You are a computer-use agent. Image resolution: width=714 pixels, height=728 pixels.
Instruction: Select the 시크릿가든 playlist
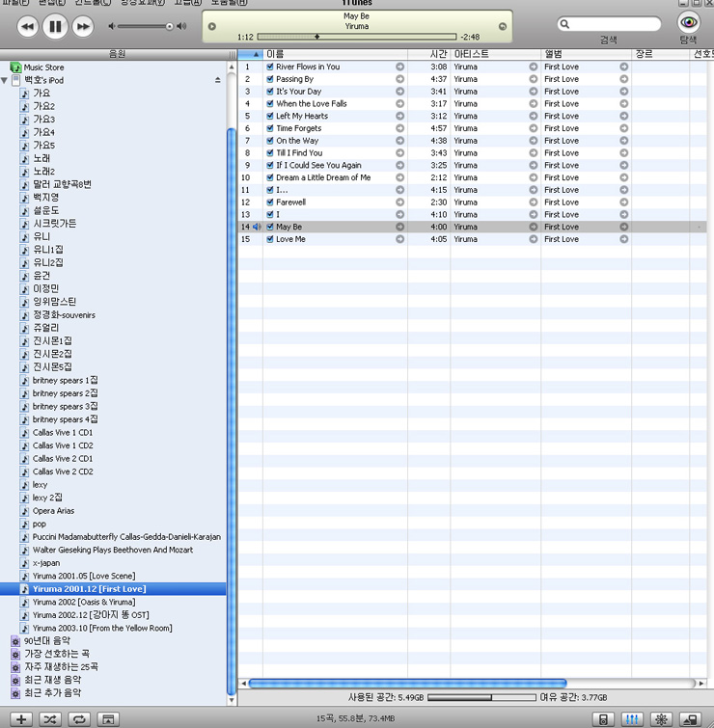[54, 224]
